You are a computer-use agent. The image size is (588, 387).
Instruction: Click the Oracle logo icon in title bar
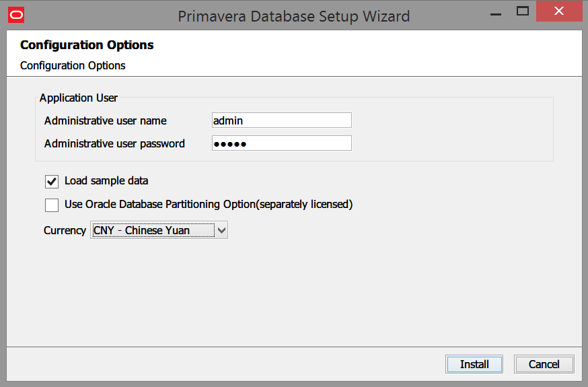coord(16,15)
